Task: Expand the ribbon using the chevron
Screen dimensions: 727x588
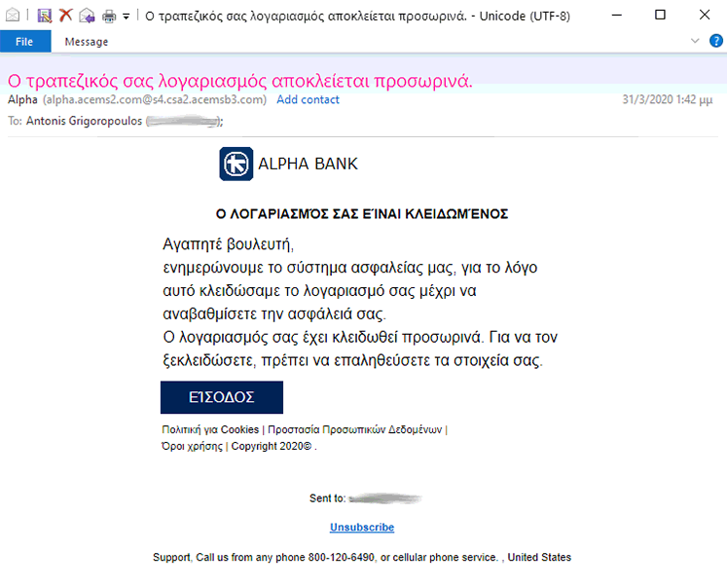Action: (x=695, y=41)
